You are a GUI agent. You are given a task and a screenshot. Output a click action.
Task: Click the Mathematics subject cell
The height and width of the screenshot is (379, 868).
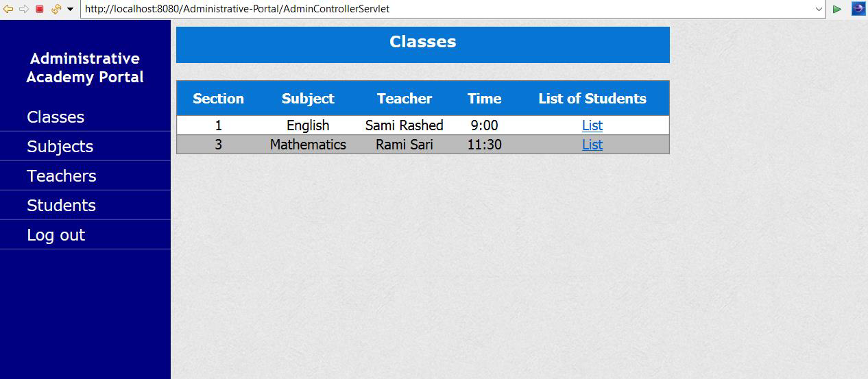[x=308, y=145]
